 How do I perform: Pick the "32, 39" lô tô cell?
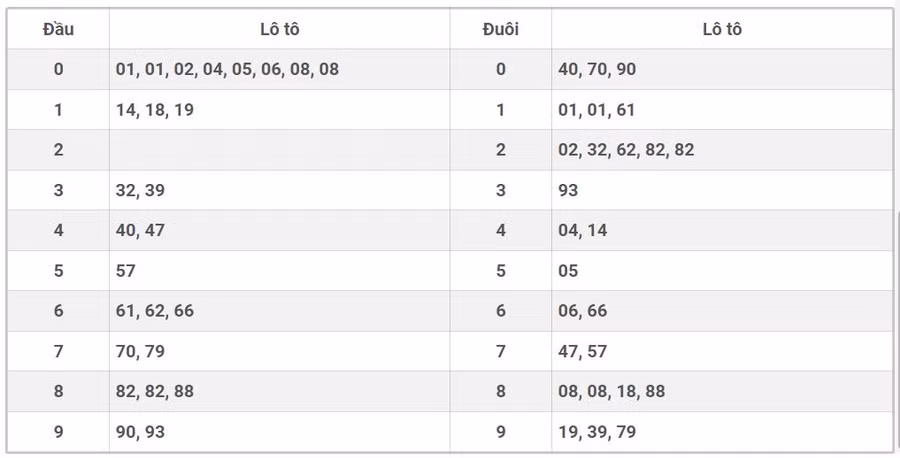point(140,190)
